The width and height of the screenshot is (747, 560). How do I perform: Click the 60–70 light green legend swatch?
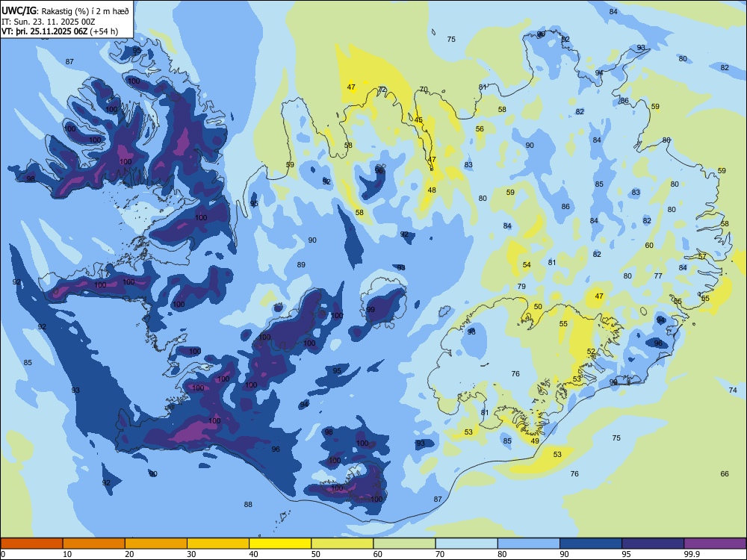pyautogui.click(x=404, y=544)
